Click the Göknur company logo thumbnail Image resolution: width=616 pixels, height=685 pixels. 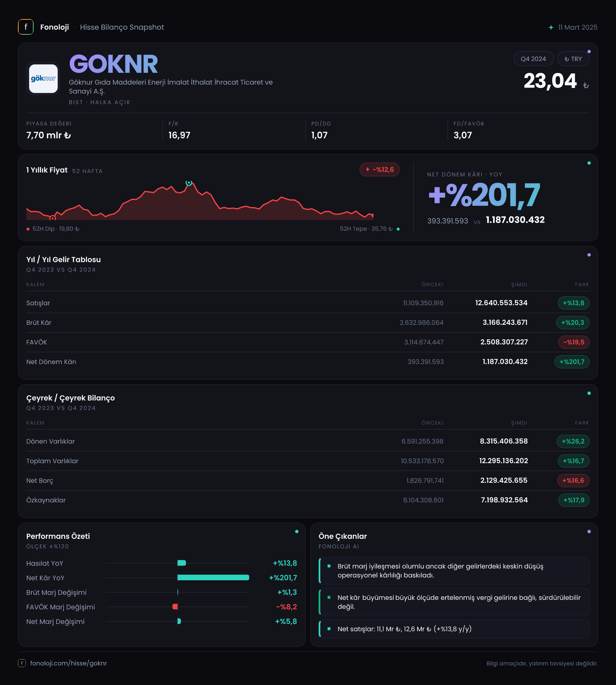[43, 78]
